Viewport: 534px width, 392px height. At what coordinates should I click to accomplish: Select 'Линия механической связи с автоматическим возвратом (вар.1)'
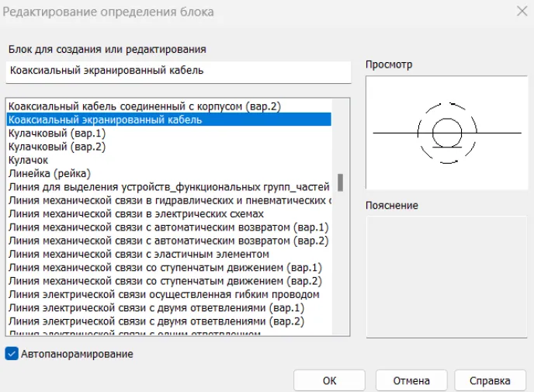click(x=168, y=227)
